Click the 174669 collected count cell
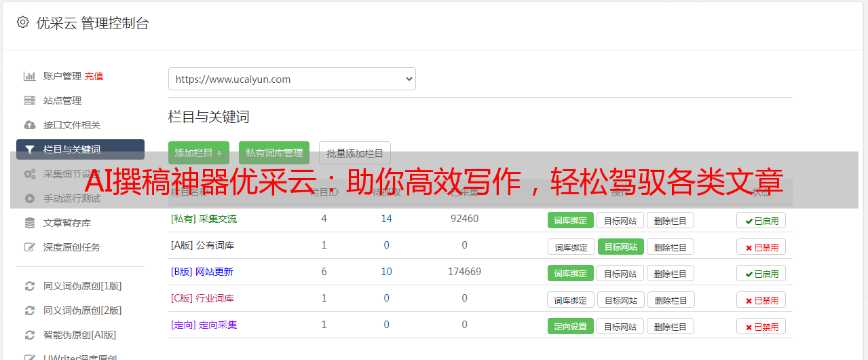The image size is (868, 360). (x=464, y=272)
